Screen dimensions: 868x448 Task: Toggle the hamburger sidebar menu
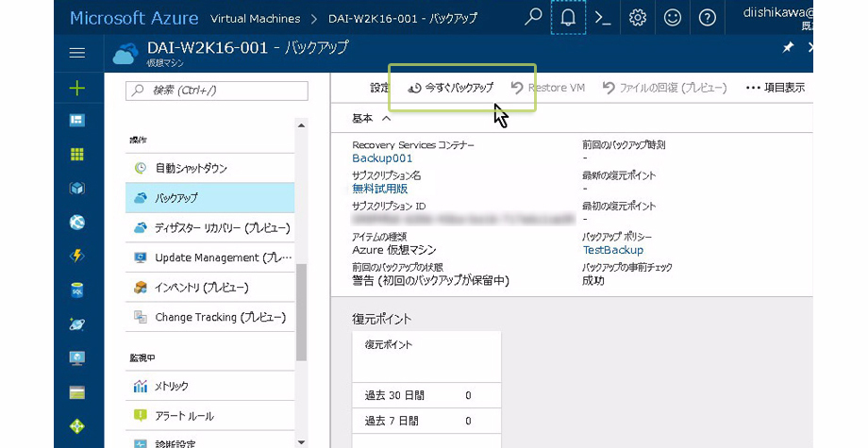(x=77, y=54)
